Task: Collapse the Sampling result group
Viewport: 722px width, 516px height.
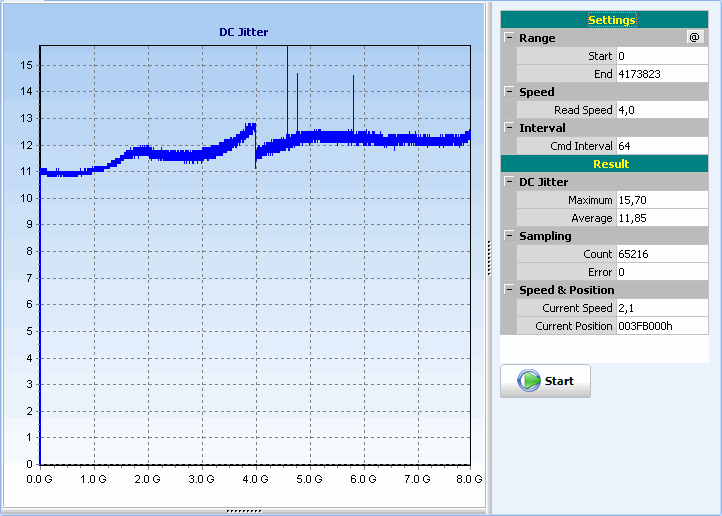Action: tap(509, 236)
